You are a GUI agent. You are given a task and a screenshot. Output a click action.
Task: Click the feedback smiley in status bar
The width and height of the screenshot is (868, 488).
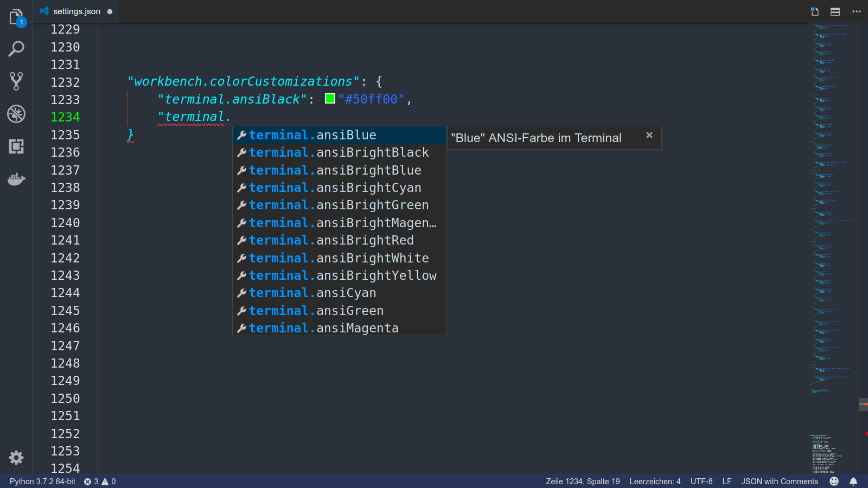pos(834,481)
